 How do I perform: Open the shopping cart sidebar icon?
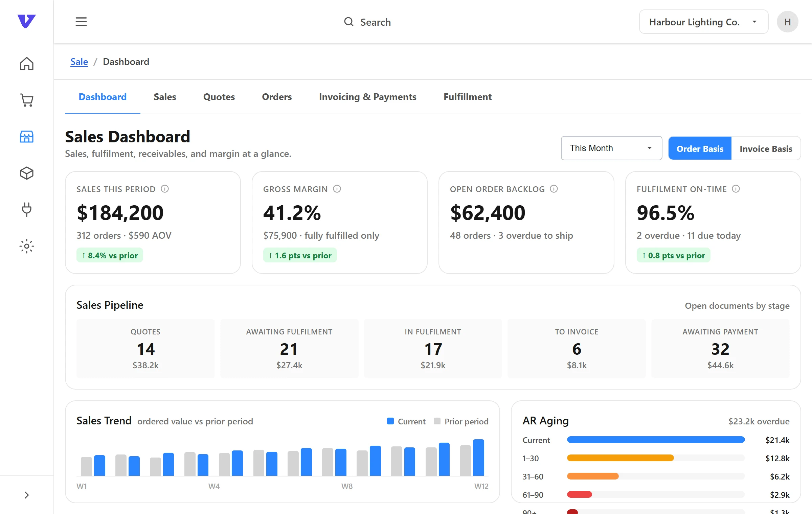26,100
